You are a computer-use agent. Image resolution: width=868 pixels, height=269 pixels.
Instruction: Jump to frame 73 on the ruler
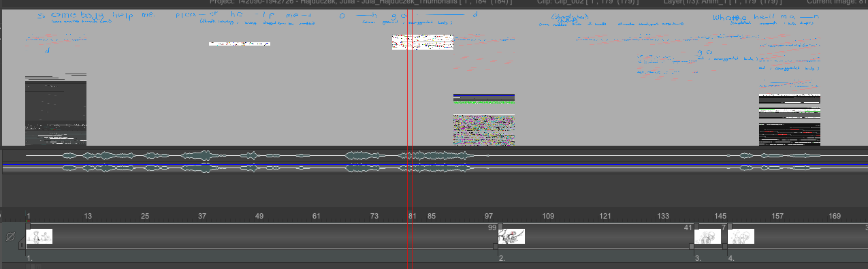click(x=374, y=216)
